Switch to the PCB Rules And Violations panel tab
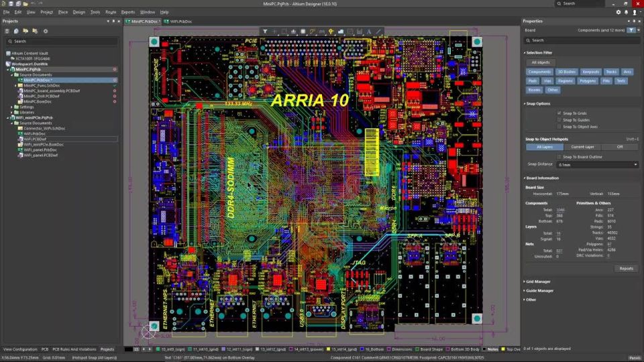This screenshot has height=362, width=644. click(74, 349)
